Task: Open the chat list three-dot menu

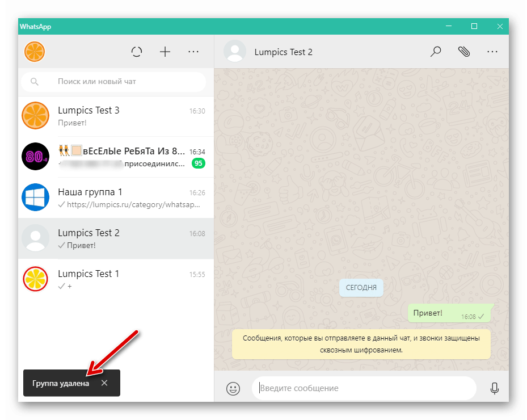Action: pos(193,52)
